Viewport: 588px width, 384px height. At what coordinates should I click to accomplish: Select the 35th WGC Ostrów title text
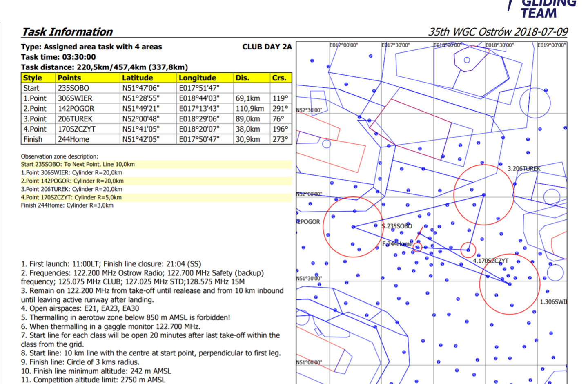498,32
